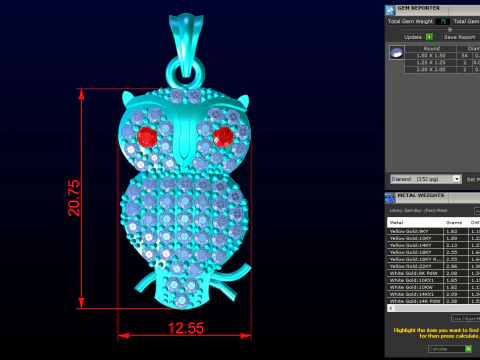Click the Metal Weights panel icon
This screenshot has width=480, height=360.
click(390, 198)
